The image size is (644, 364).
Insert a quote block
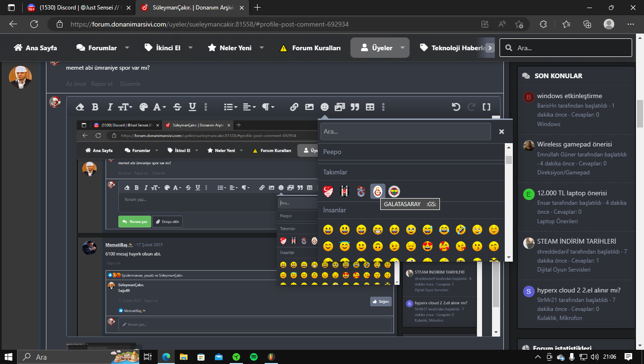(x=355, y=107)
